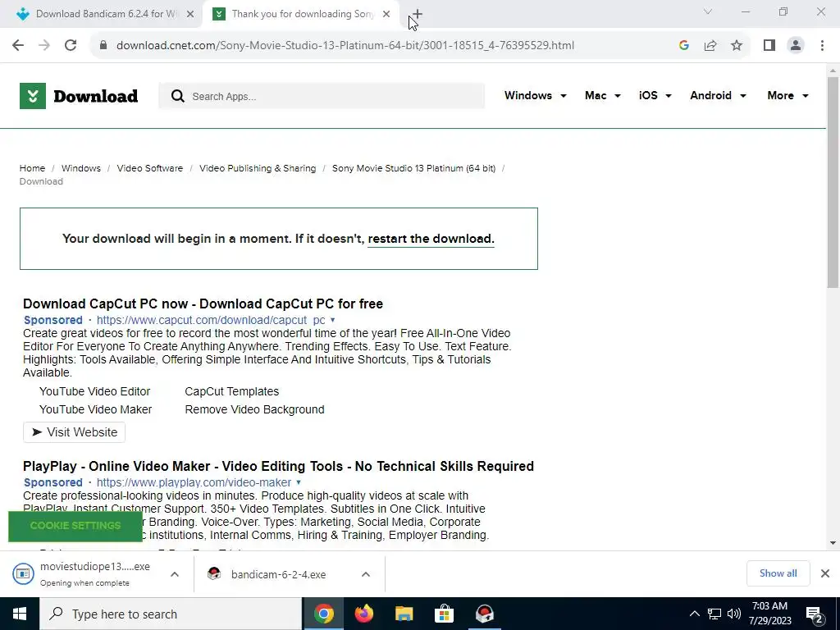The image size is (840, 630).
Task: Open PlayPlay Online Video Maker headline
Action: pos(279,466)
